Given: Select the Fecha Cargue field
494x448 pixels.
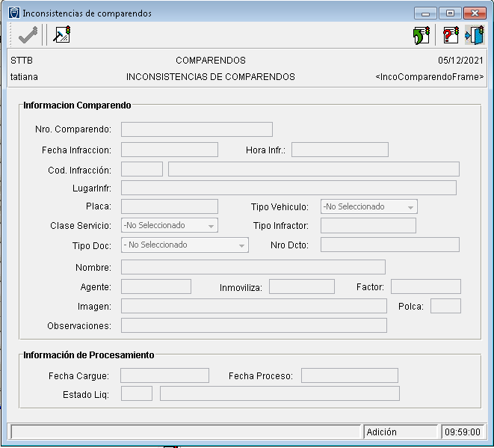Looking at the screenshot, I should [164, 375].
